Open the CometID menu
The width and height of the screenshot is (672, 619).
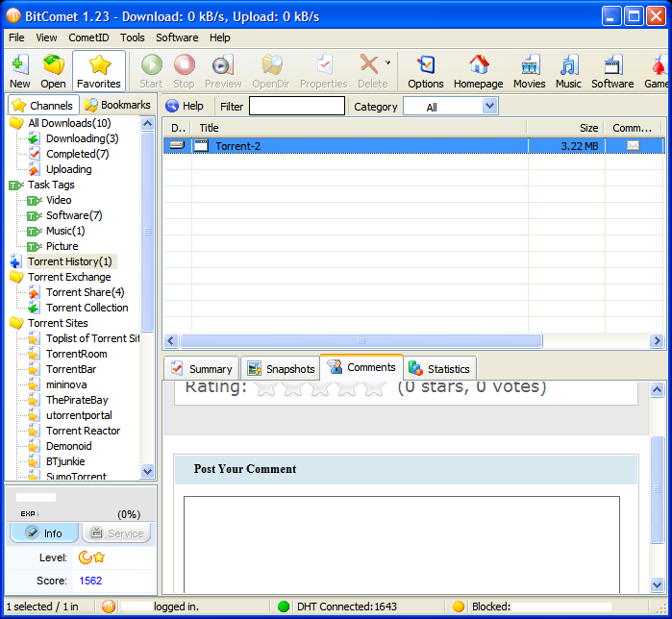point(88,37)
